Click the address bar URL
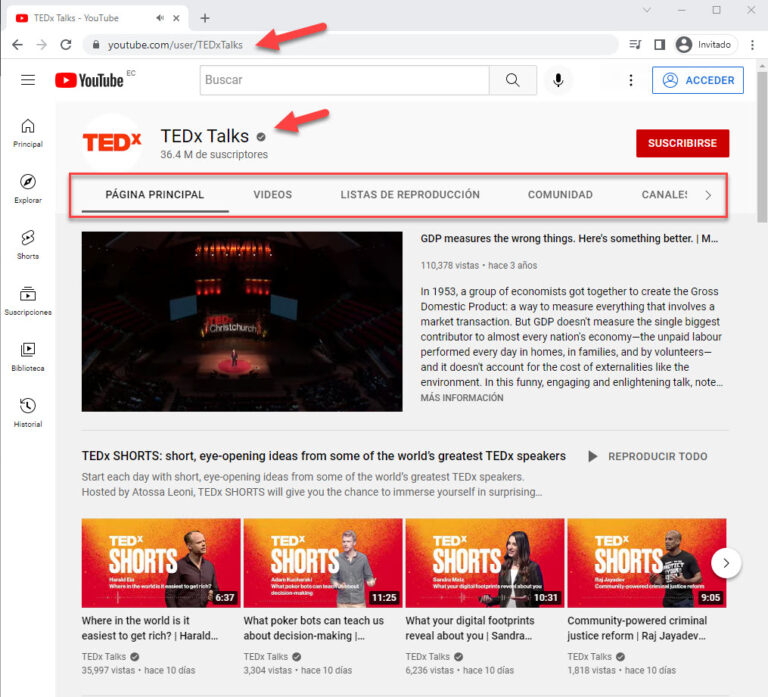 click(175, 45)
